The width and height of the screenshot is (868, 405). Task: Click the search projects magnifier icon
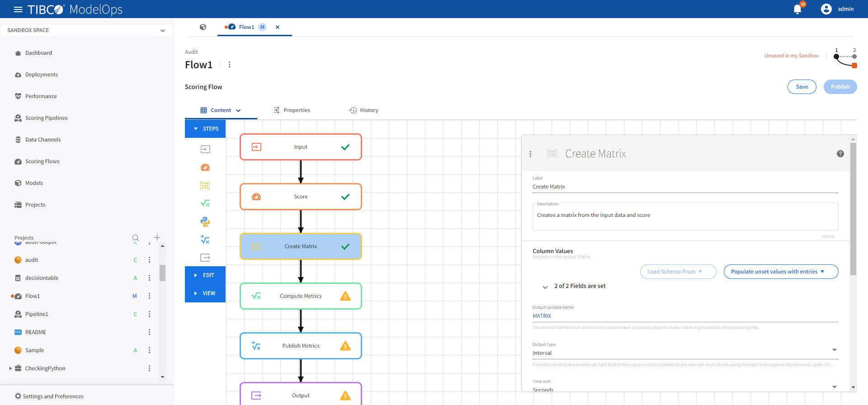tap(136, 238)
